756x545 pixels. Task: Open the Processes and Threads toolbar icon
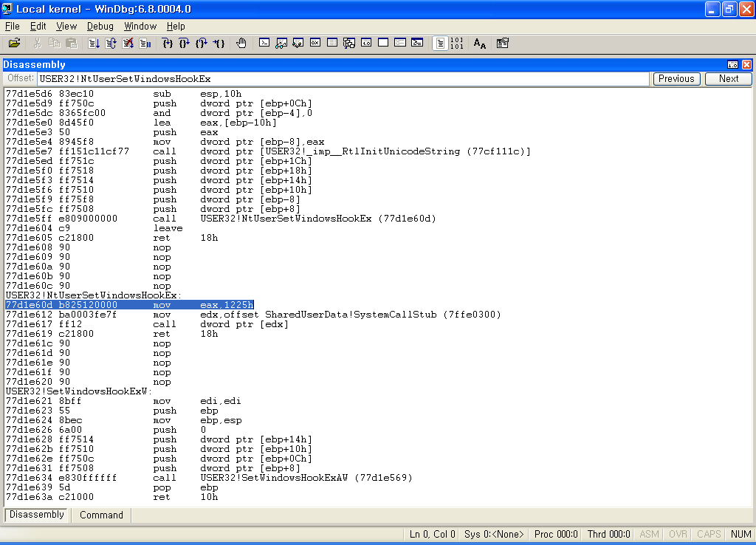[x=400, y=43]
